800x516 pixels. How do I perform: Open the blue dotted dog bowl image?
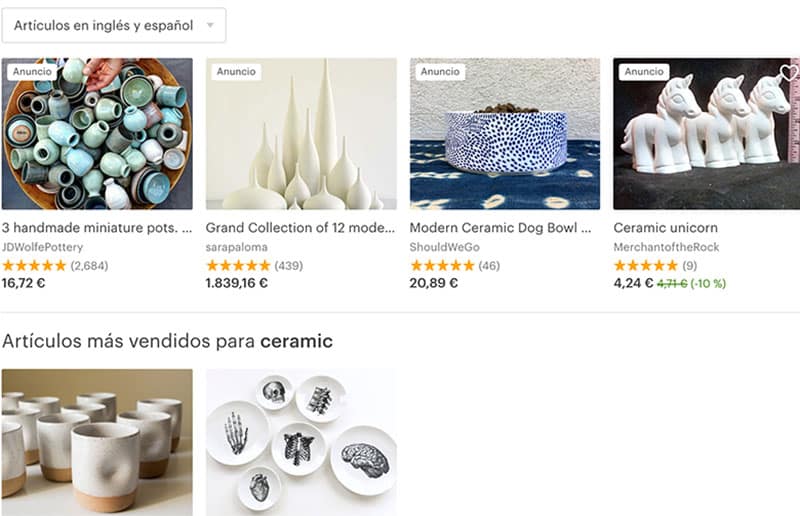point(505,134)
